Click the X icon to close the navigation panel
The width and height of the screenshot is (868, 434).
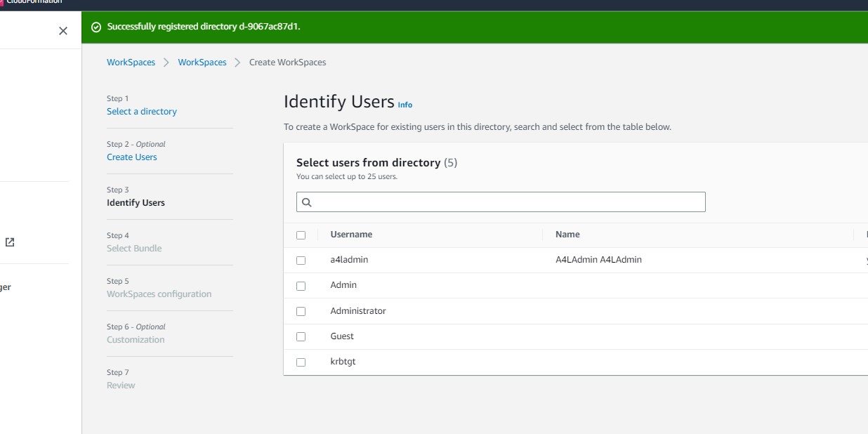(x=63, y=30)
